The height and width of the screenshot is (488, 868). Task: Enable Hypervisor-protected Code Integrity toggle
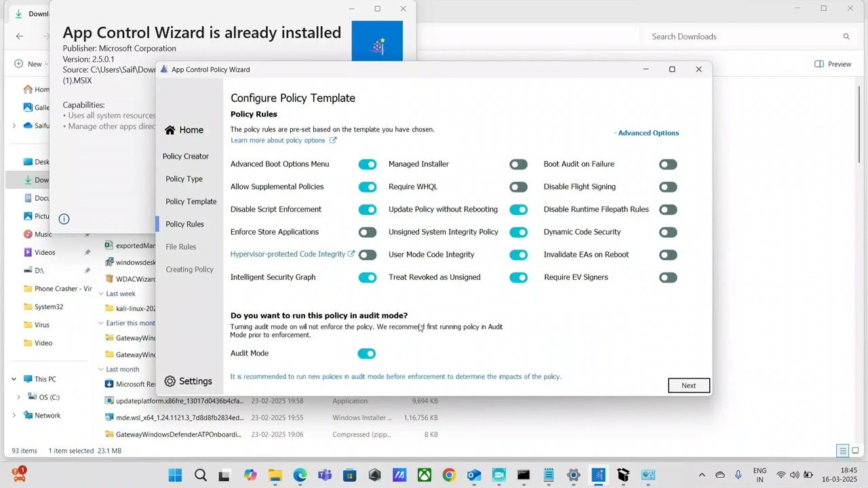368,255
